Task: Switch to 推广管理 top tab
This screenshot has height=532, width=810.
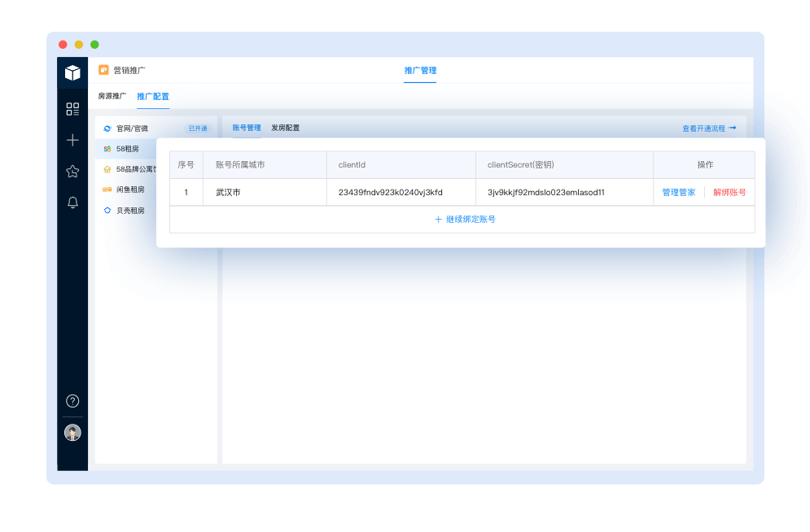Action: [x=420, y=70]
